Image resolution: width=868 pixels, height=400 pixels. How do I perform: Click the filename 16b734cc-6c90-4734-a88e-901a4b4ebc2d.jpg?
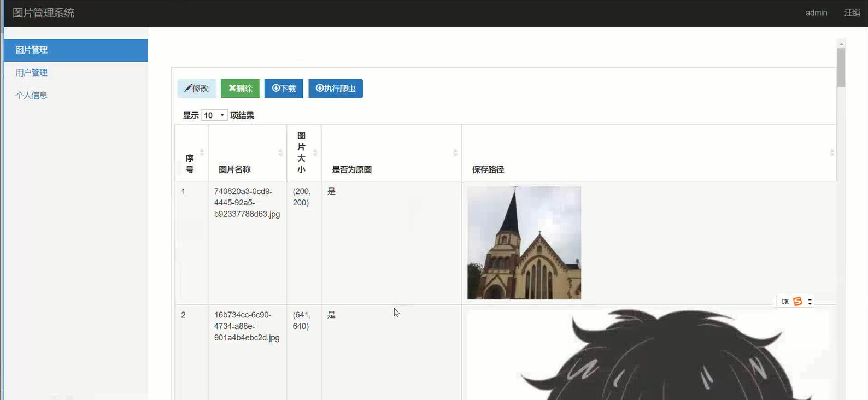[x=247, y=326]
